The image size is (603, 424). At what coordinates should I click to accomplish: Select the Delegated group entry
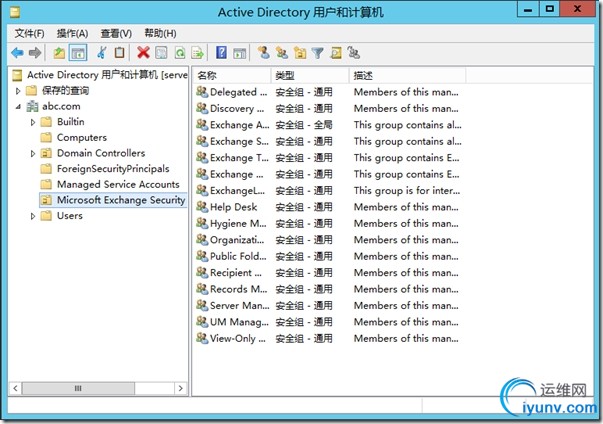click(x=232, y=92)
